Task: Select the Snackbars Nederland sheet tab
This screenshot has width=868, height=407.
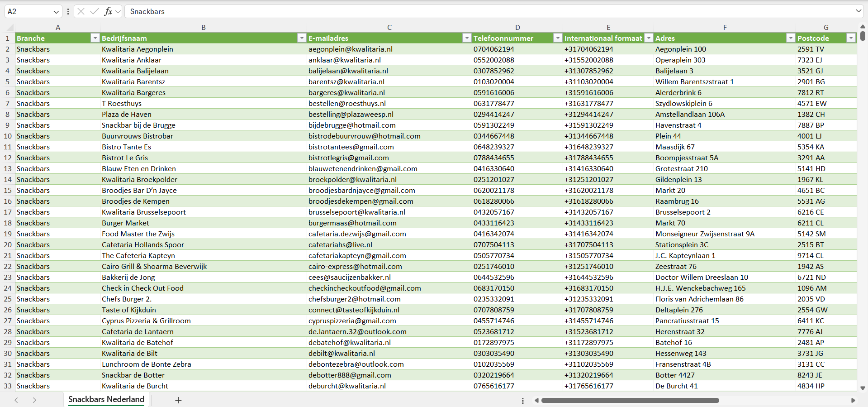Action: [x=106, y=399]
